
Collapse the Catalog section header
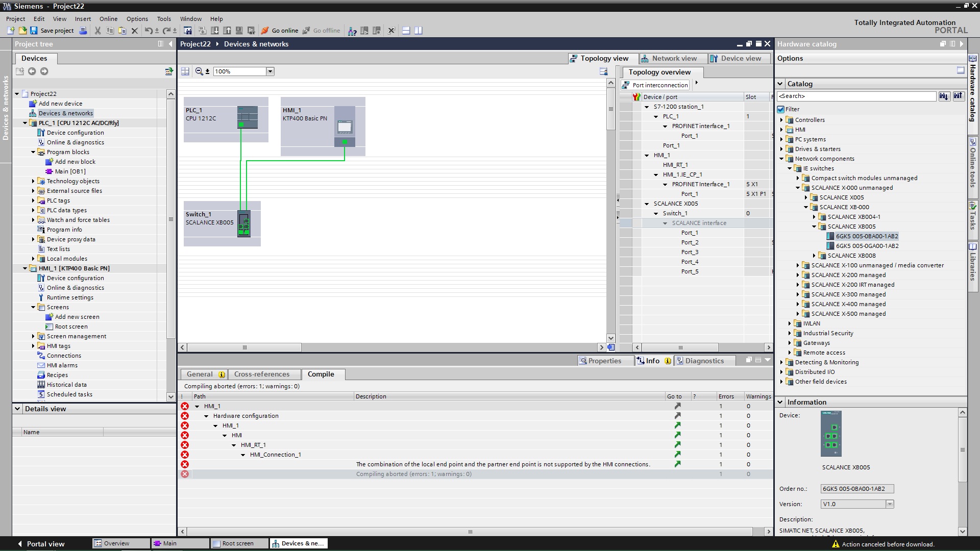780,84
